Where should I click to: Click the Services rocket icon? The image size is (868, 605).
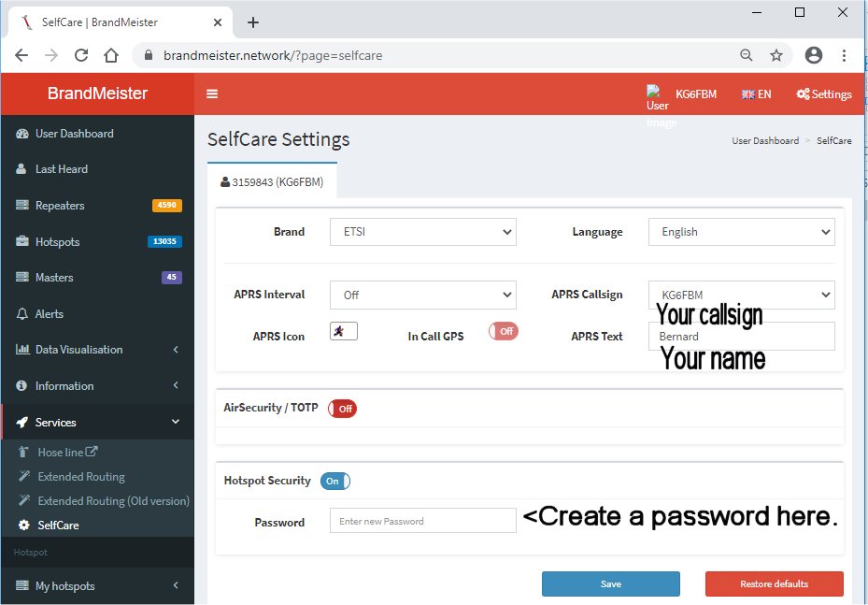pyautogui.click(x=22, y=422)
